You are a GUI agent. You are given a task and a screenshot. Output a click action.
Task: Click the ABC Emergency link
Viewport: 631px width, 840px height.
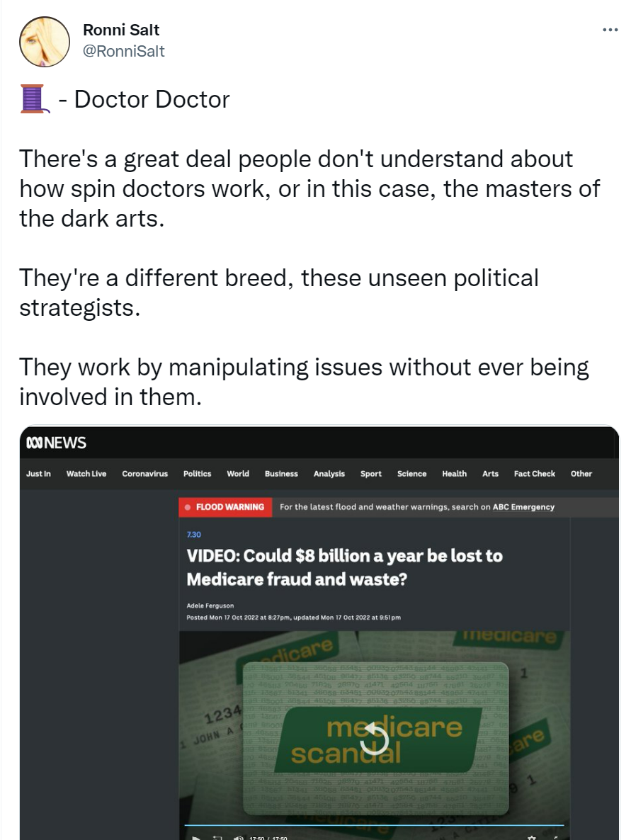[x=523, y=507]
